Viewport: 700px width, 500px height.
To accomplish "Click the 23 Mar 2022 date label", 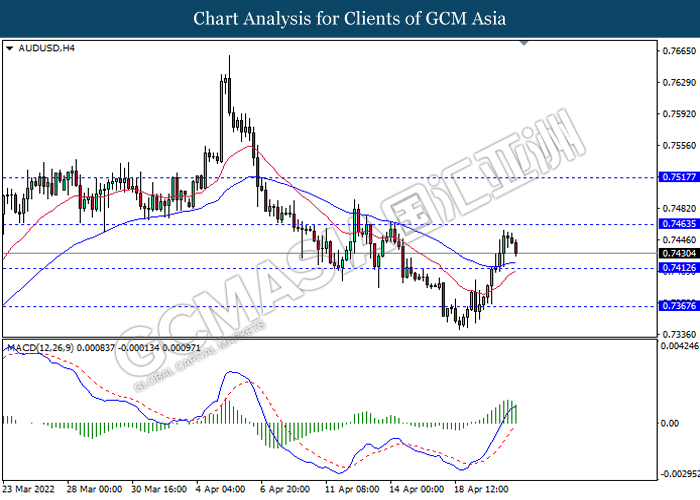I will (x=29, y=489).
